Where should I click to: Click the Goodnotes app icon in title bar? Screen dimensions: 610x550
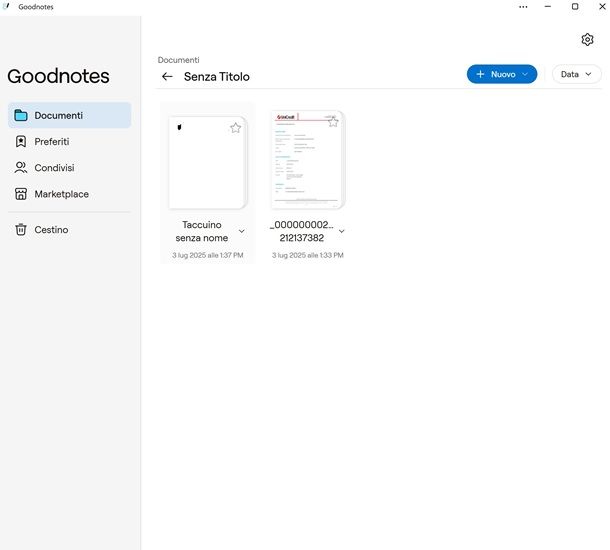pos(6,6)
